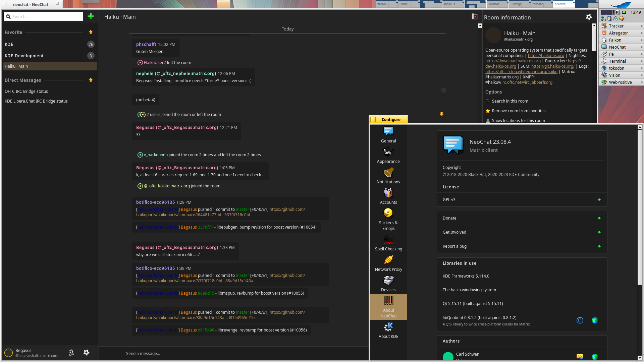Select About KDE page
Image resolution: width=644 pixels, height=362 pixels.
tap(388, 330)
